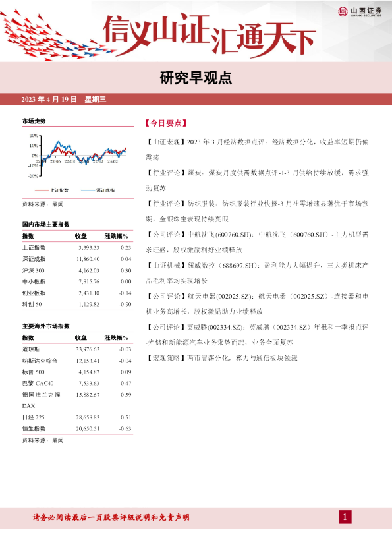Click the page number 1 badge
This screenshot has width=392, height=555.
coord(345,517)
